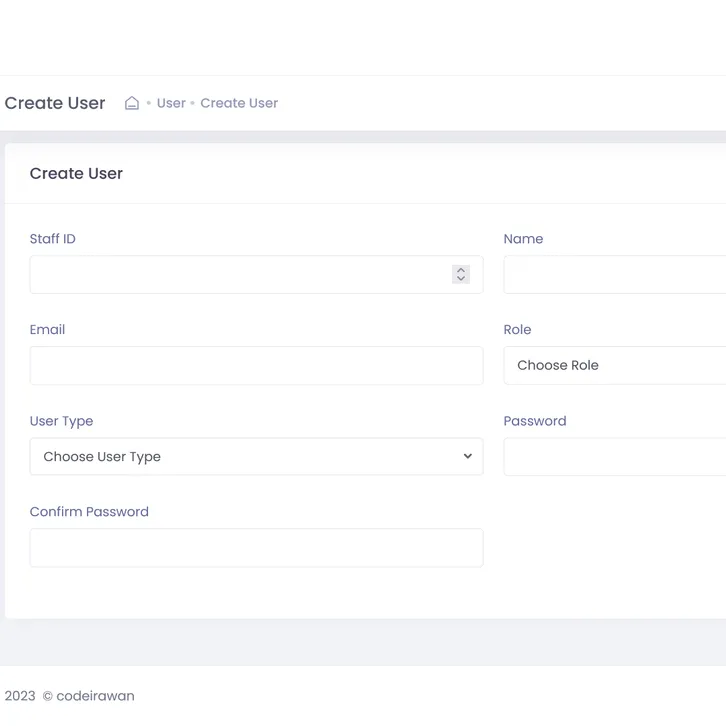Click the User Type field label
The image size is (726, 726).
pos(61,421)
